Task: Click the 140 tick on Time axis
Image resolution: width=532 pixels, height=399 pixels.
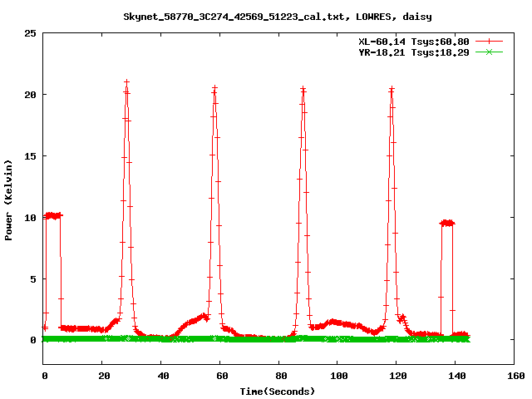Action: pyautogui.click(x=457, y=376)
